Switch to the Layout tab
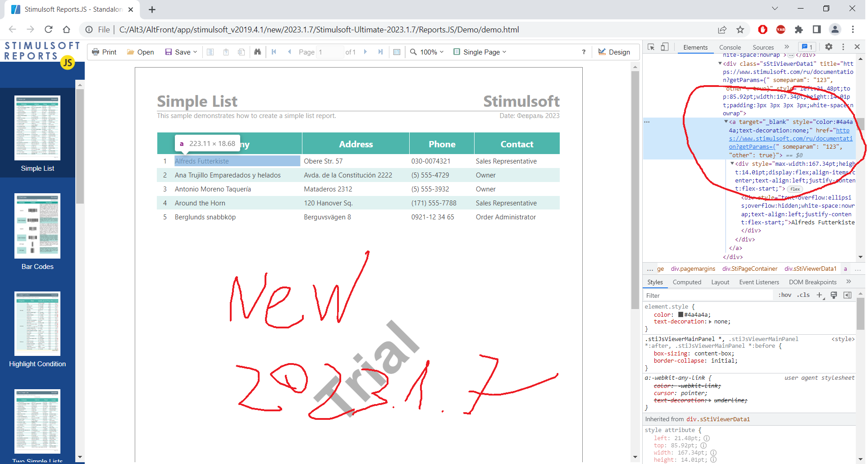 click(x=720, y=282)
